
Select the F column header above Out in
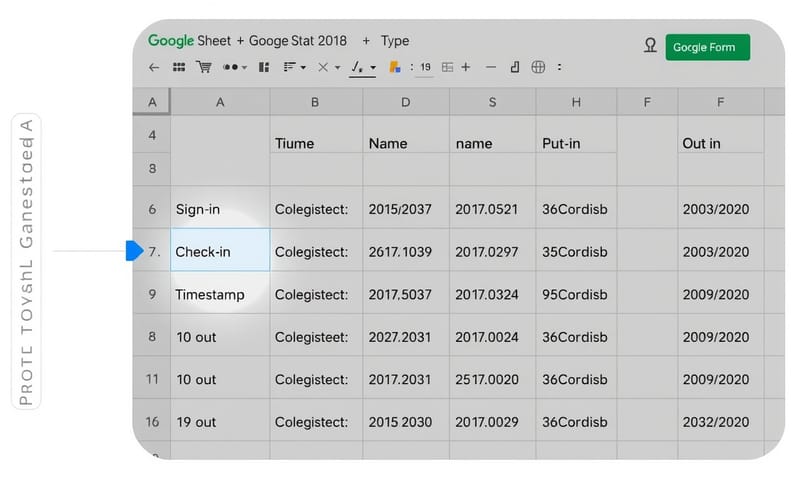coord(720,102)
